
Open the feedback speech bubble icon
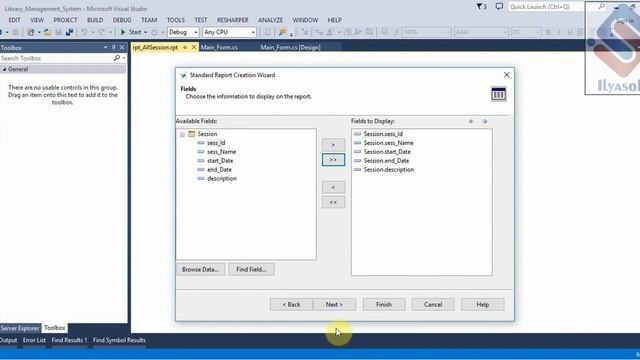click(499, 7)
